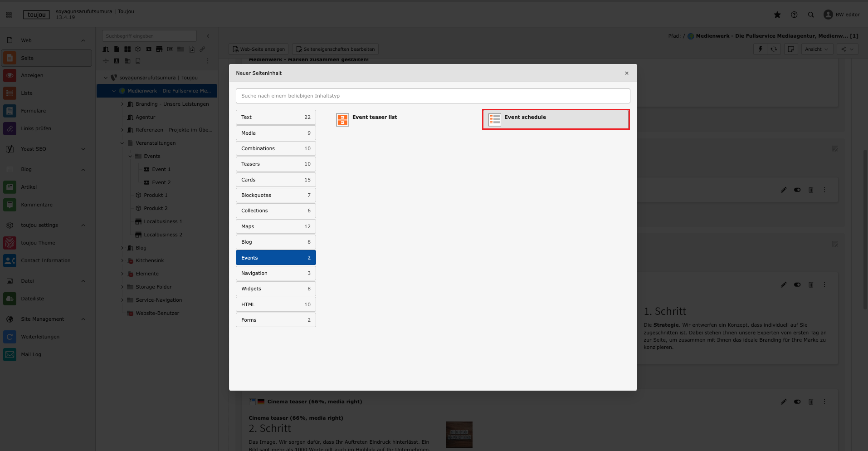The height and width of the screenshot is (451, 868).
Task: Choose the Event teaser list element
Action: coord(374,118)
